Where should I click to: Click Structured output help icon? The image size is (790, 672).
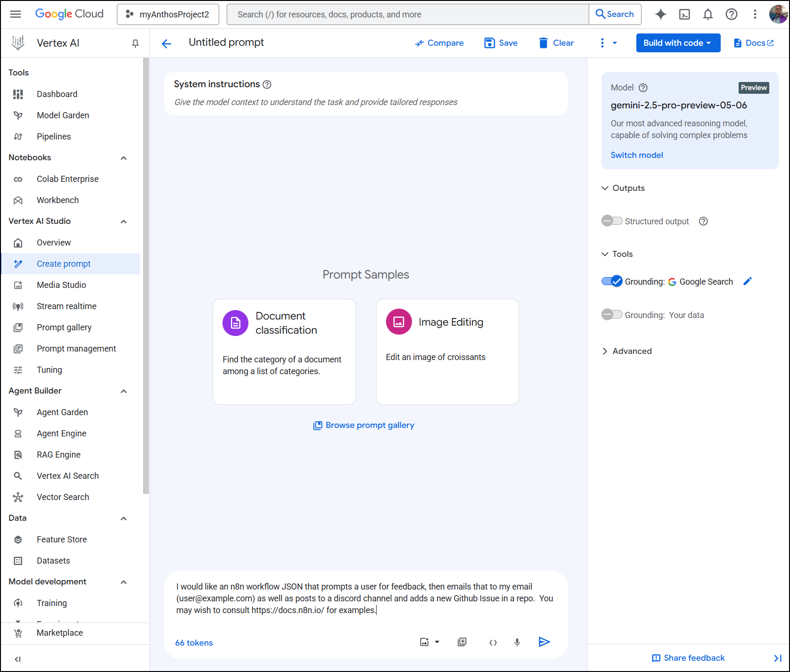703,221
